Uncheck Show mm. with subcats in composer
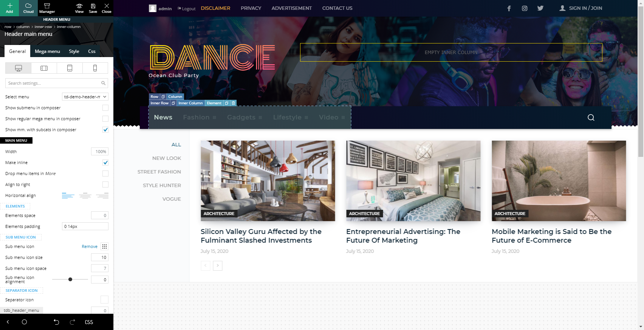This screenshot has height=330, width=644. (x=105, y=130)
